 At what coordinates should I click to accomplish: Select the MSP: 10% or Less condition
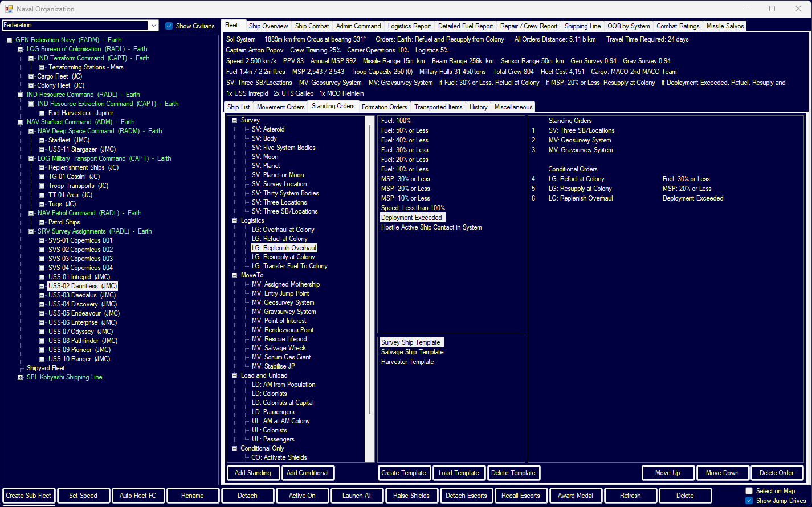pyautogui.click(x=406, y=198)
